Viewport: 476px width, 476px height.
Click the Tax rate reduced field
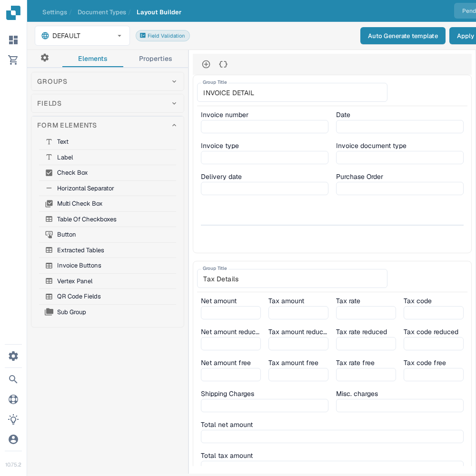(x=366, y=344)
